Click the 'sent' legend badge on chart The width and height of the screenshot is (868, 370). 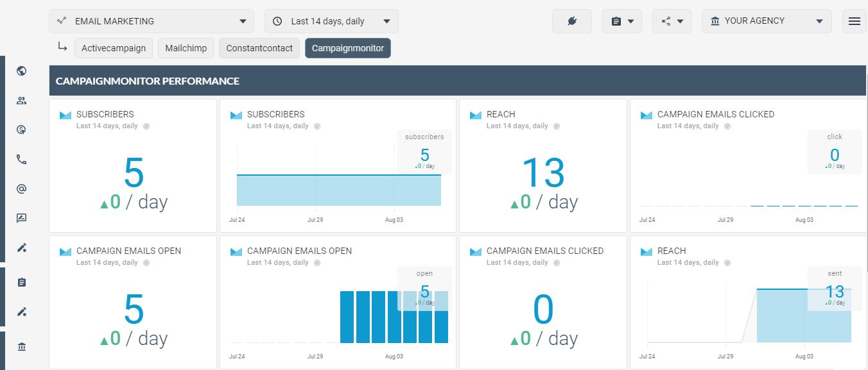(x=835, y=289)
